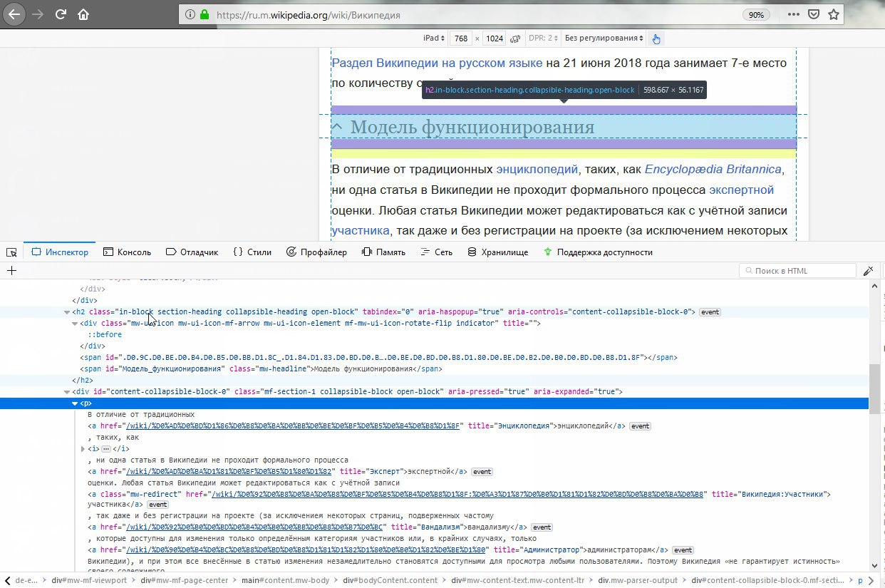
Task: Reload the current page
Action: click(61, 14)
